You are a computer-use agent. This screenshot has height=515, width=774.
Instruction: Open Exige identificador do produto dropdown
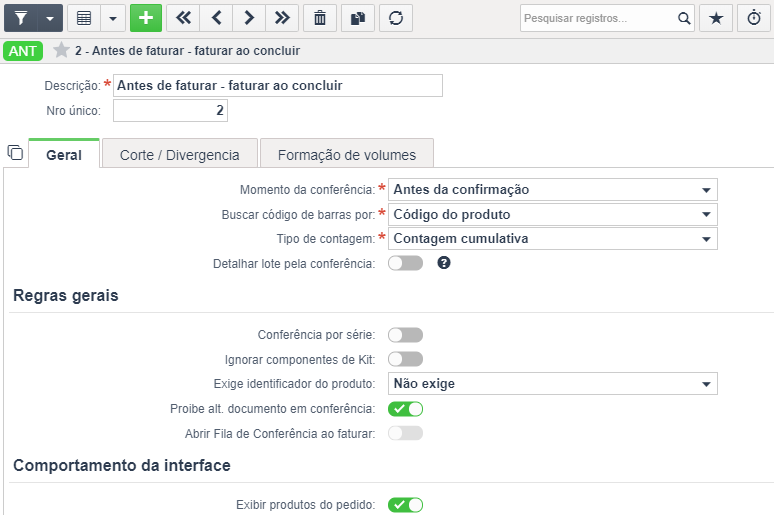coord(552,384)
